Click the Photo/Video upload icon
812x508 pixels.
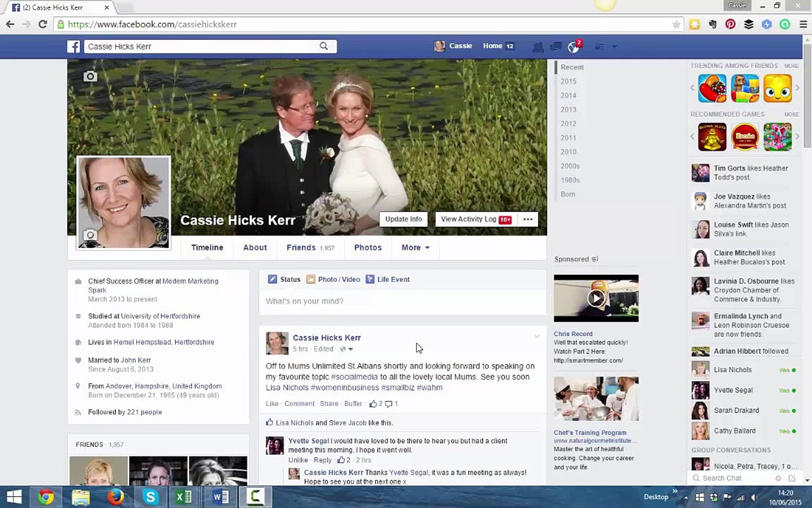tap(311, 279)
